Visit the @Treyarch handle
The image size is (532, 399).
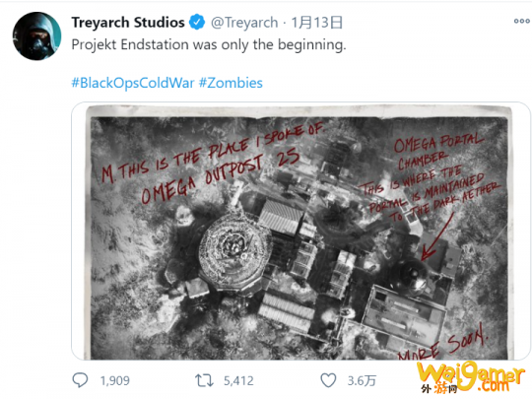(x=244, y=23)
